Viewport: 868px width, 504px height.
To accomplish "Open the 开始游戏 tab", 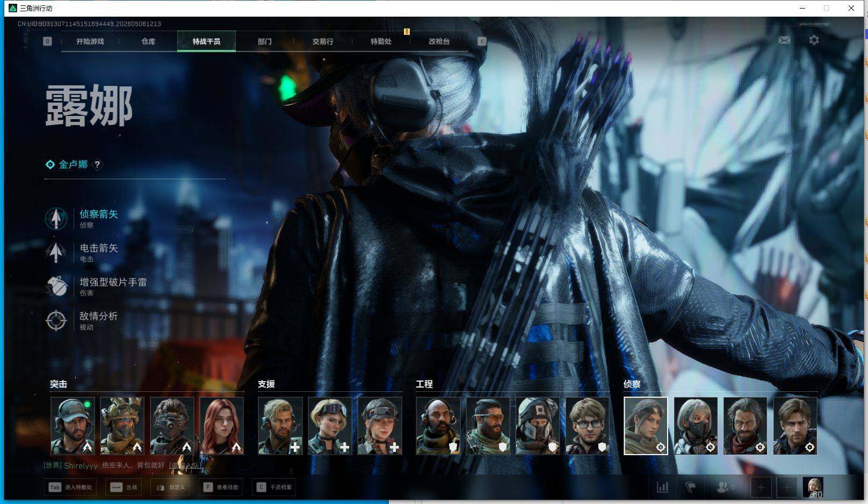I will 90,41.
